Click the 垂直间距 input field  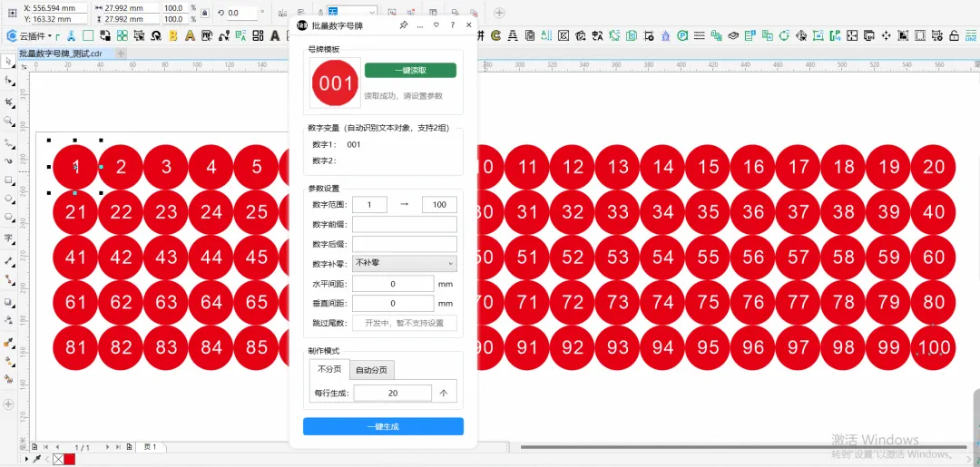point(393,304)
